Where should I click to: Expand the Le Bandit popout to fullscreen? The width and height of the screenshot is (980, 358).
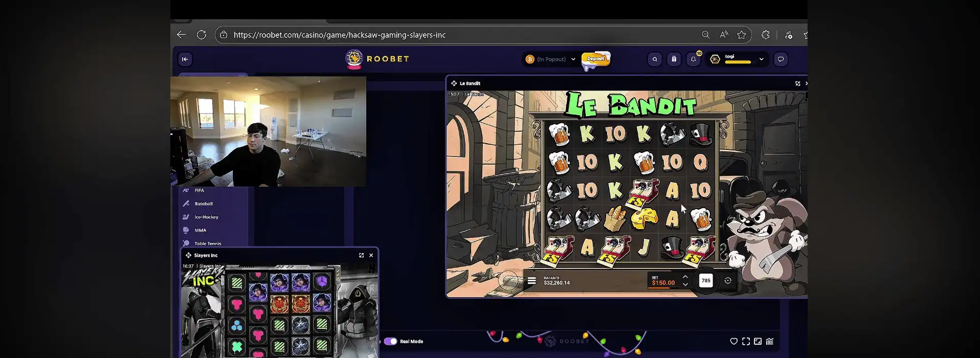pyautogui.click(x=797, y=83)
